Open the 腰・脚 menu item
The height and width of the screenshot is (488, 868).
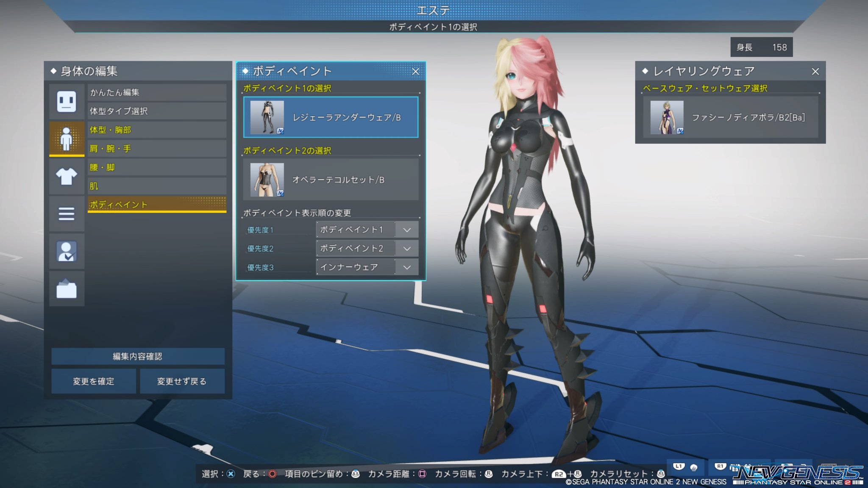[x=157, y=167]
